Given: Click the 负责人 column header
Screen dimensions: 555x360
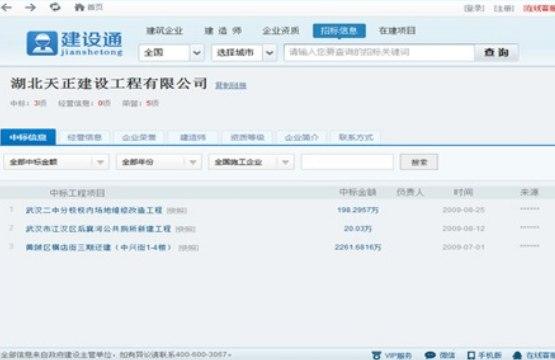Looking at the screenshot, I should 410,192.
